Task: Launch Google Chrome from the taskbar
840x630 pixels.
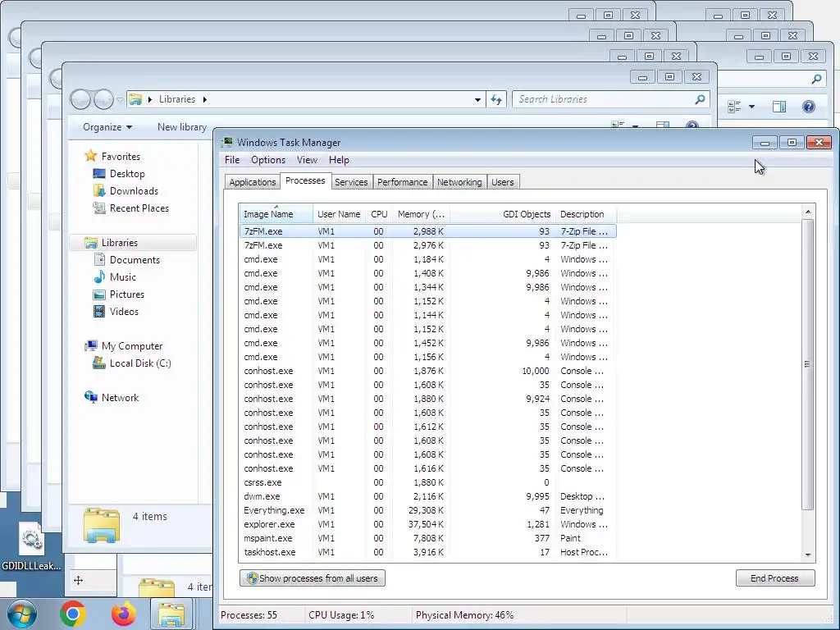Action: pyautogui.click(x=73, y=614)
